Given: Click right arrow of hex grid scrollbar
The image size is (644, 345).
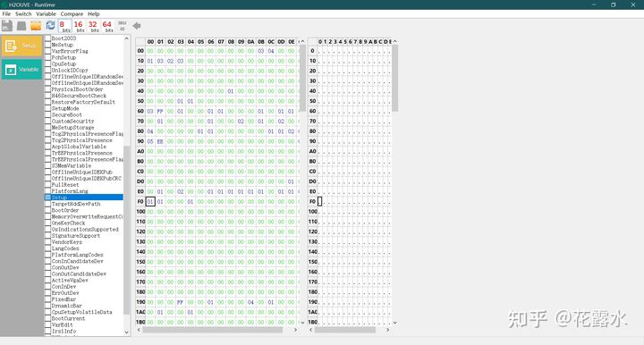Looking at the screenshot, I should click(295, 330).
